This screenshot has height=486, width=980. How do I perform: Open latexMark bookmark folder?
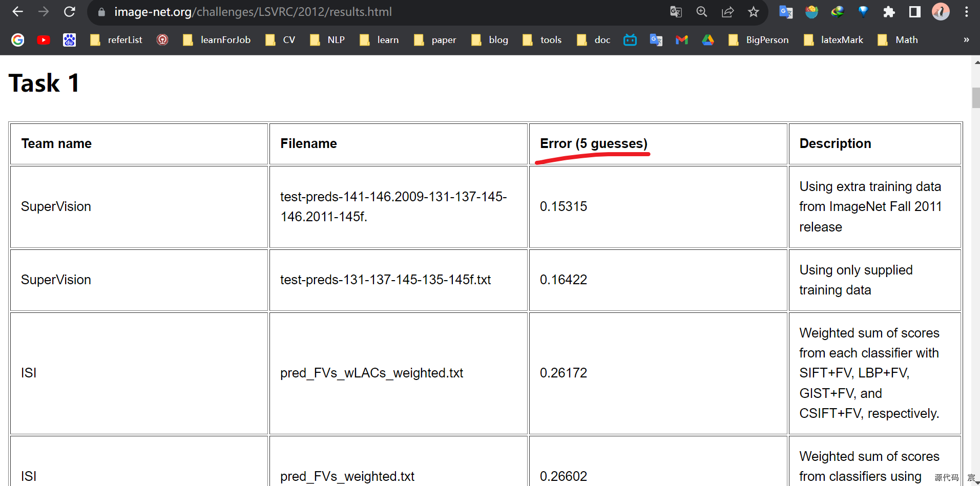point(833,40)
